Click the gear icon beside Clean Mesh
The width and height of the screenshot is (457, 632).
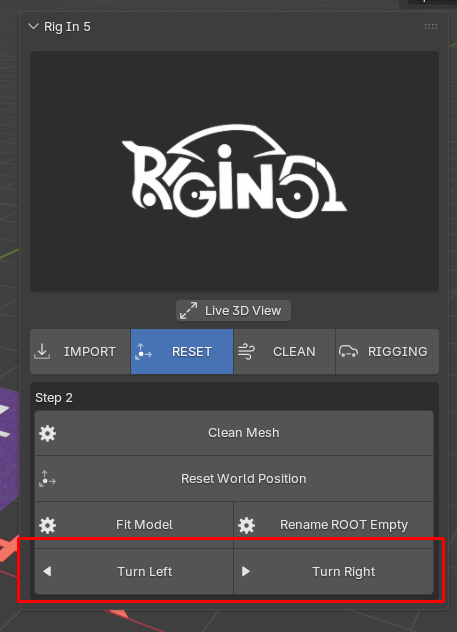point(48,433)
